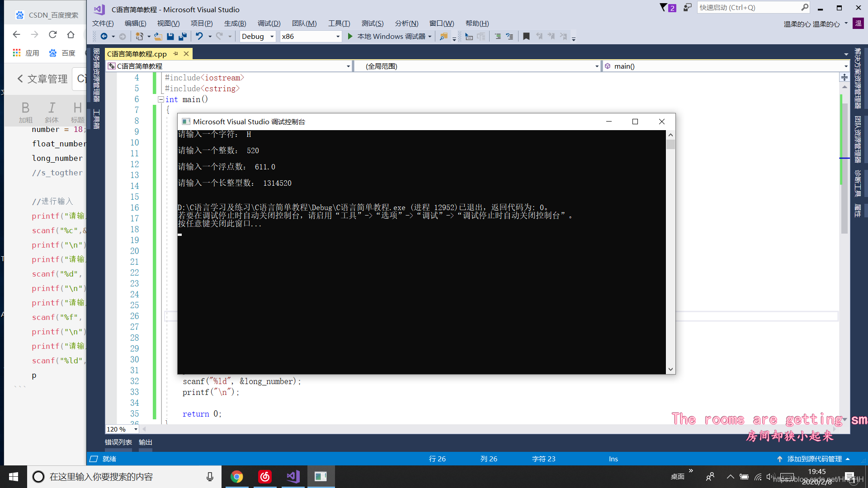This screenshot has height=488, width=868.
Task: Click 添加到源代码管理 in status bar
Action: click(814, 459)
